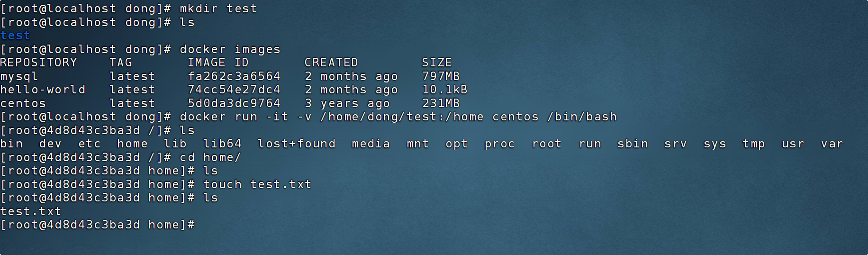Click the 'media' directory in listing
This screenshot has height=255, width=868.
pos(371,144)
